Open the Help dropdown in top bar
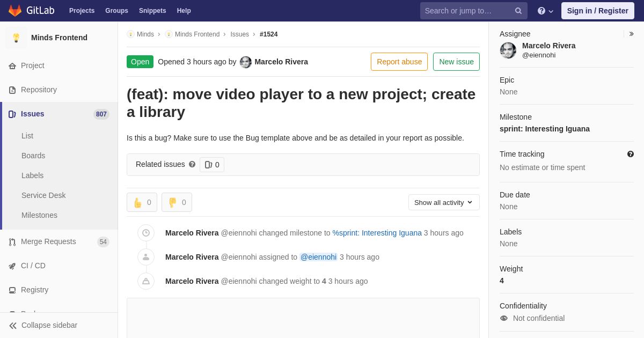Viewport: 644px width, 338px height. click(545, 11)
